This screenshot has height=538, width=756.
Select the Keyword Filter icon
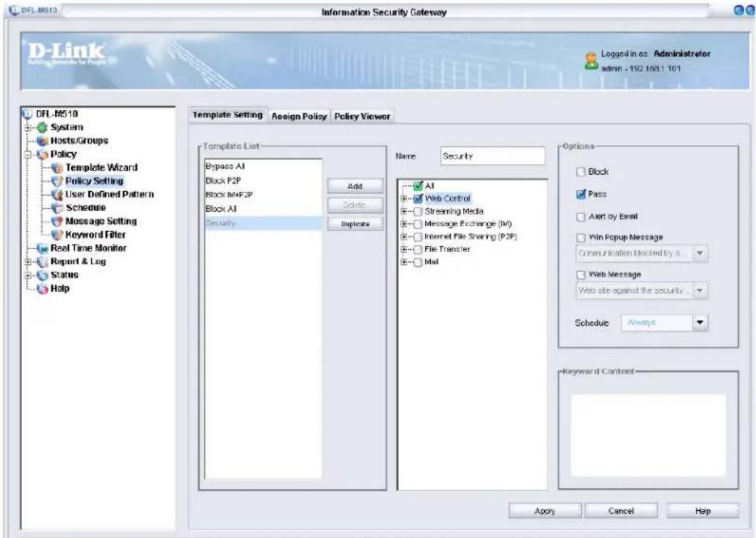(x=57, y=235)
